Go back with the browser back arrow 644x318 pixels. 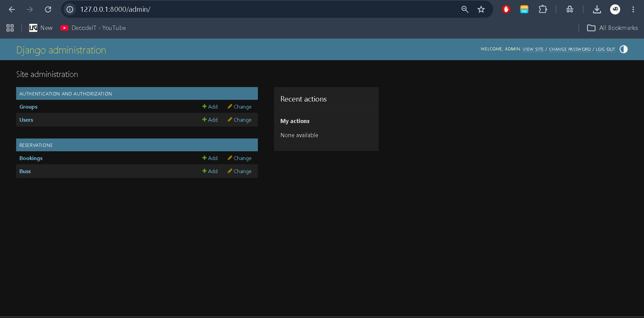(11, 9)
